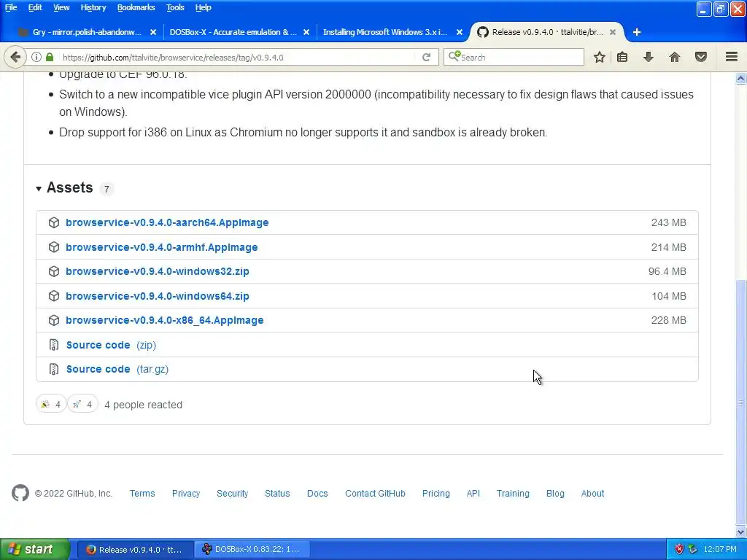Close the DOSBox-X Accurate emulation tab
Screen dimensions: 747x560
(306, 32)
